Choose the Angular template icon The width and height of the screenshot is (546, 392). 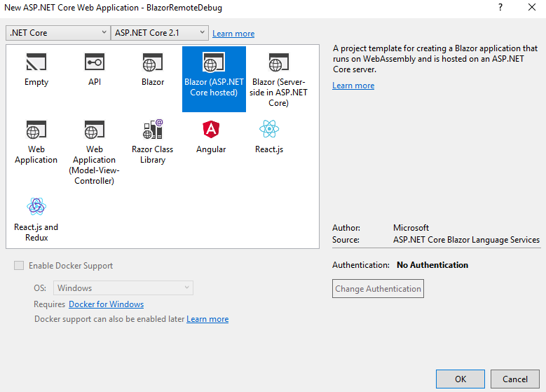pyautogui.click(x=211, y=131)
